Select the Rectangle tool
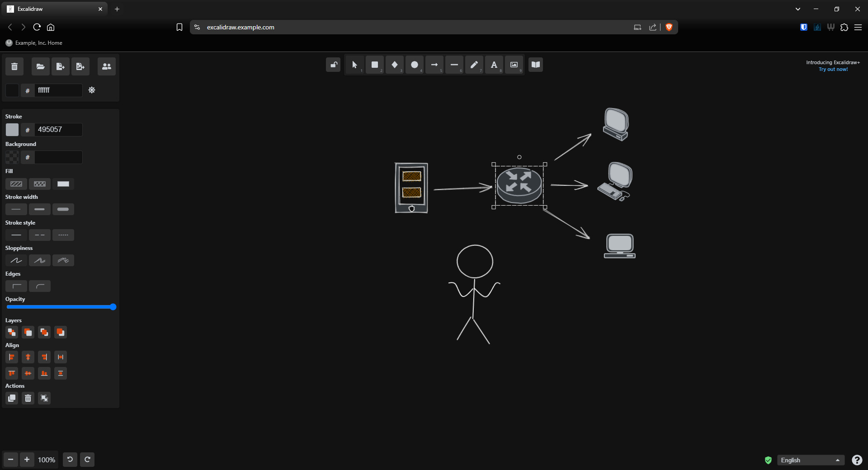The height and width of the screenshot is (470, 868). click(x=374, y=65)
